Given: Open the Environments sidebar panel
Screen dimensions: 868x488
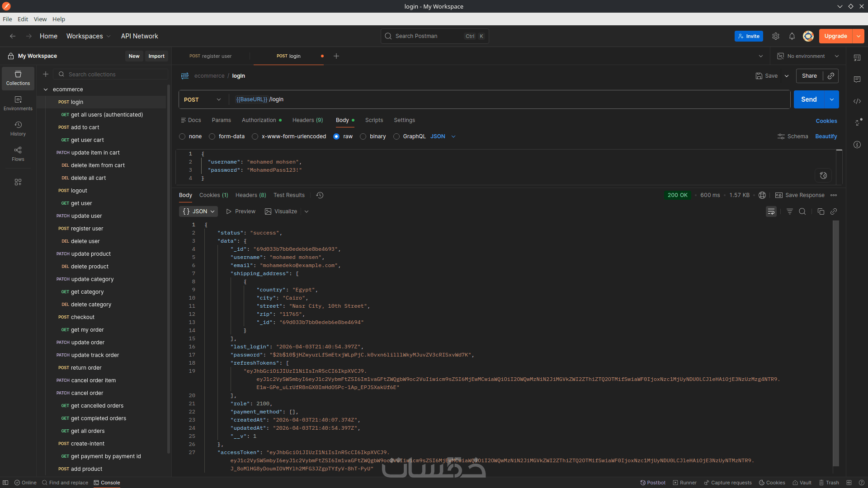Looking at the screenshot, I should tap(18, 103).
